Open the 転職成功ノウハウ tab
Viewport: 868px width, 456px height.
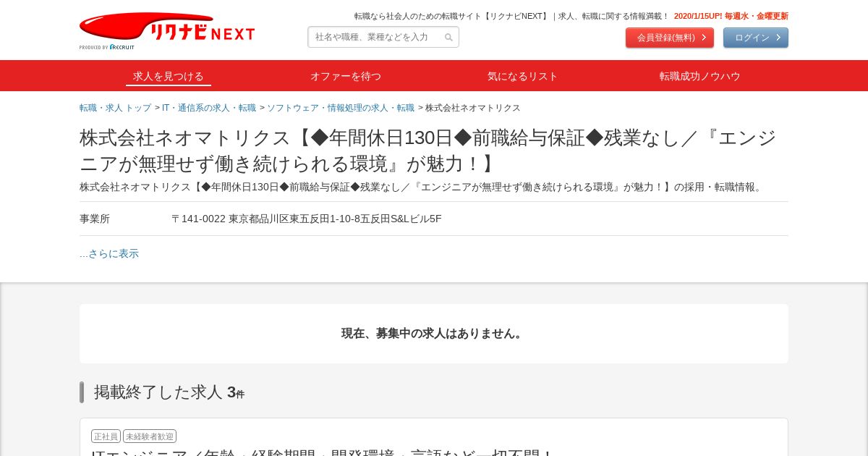coord(700,76)
